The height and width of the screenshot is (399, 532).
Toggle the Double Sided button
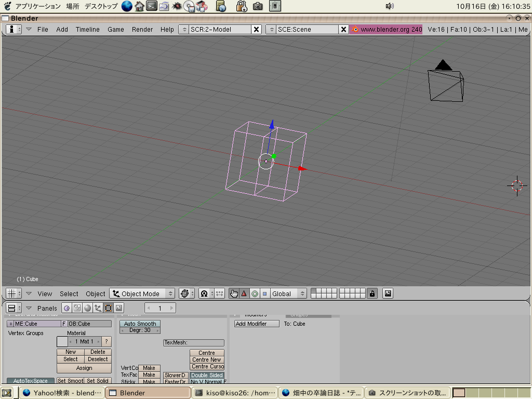(207, 375)
